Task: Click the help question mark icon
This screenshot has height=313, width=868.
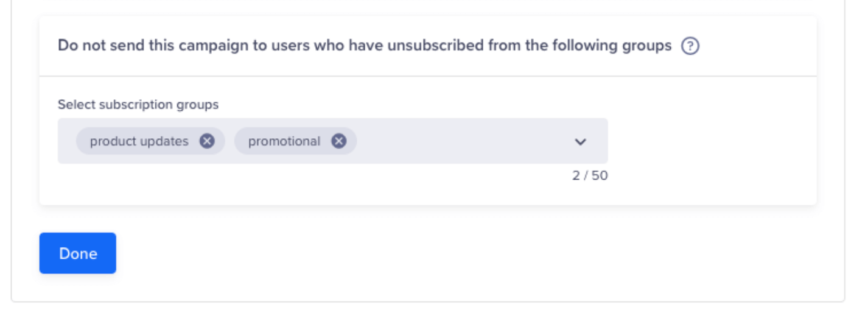Action: click(x=690, y=46)
